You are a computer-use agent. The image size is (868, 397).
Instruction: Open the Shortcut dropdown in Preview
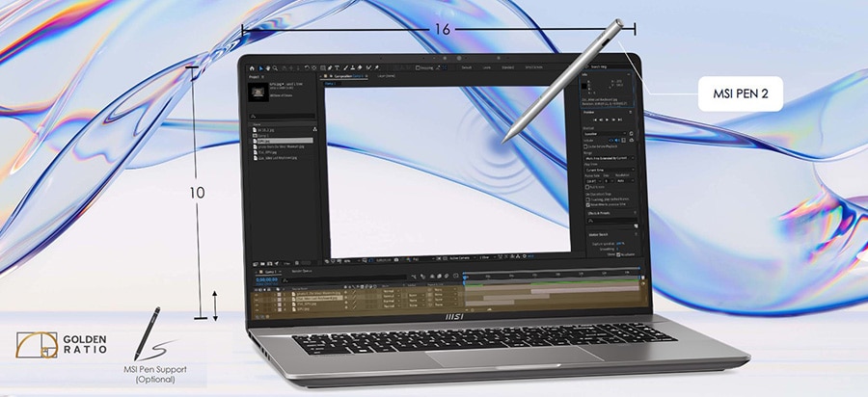[x=605, y=134]
